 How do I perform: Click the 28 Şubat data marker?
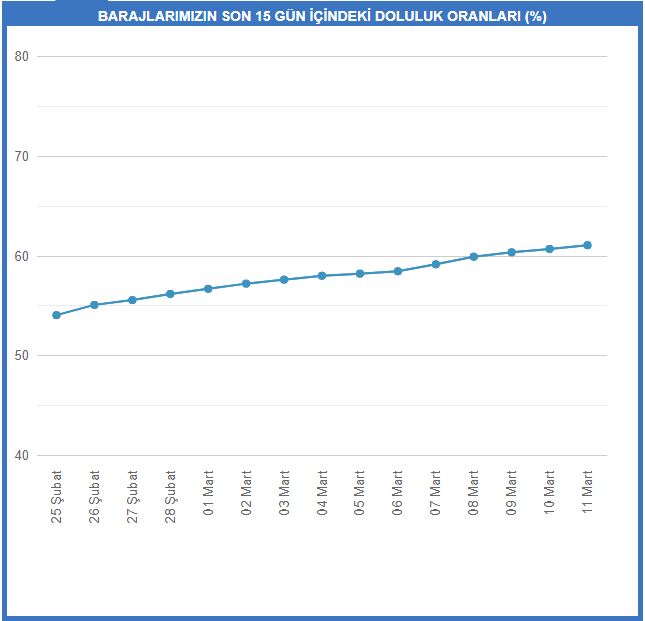(x=170, y=294)
